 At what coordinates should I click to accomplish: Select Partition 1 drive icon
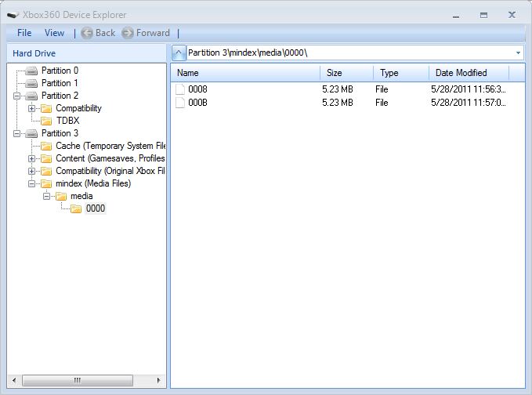(x=31, y=83)
